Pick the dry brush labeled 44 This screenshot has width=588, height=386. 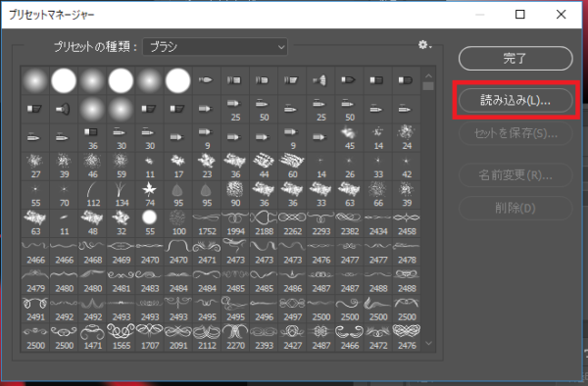click(264, 167)
